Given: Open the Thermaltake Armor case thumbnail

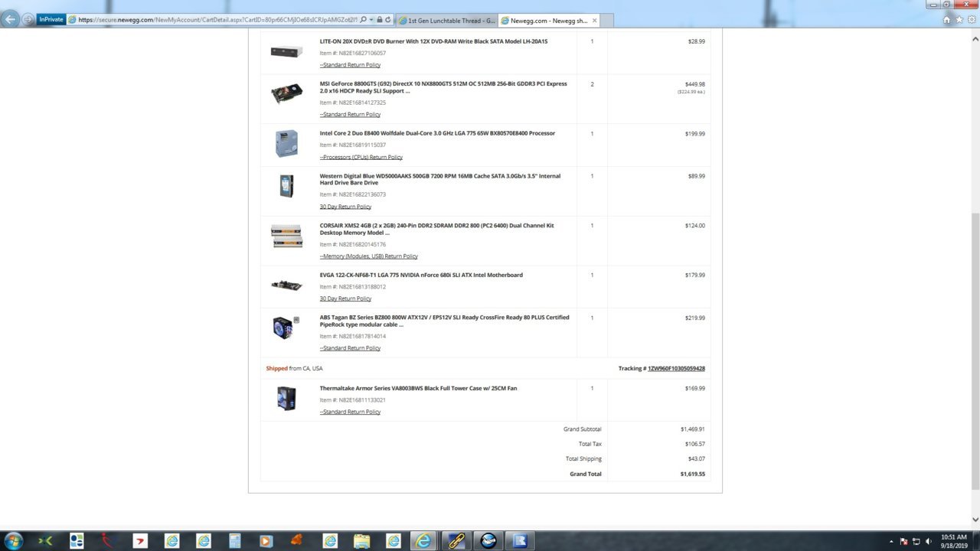Looking at the screenshot, I should coord(286,398).
